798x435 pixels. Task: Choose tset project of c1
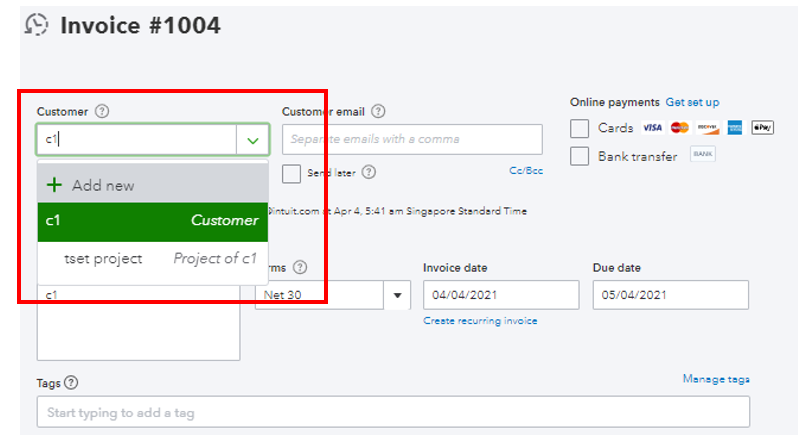[153, 259]
